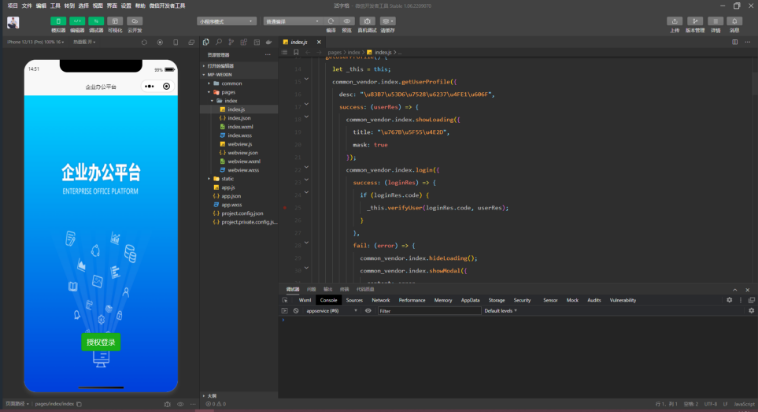This screenshot has height=412, width=758.
Task: Toggle the Debugger panel button
Action: pos(97,21)
